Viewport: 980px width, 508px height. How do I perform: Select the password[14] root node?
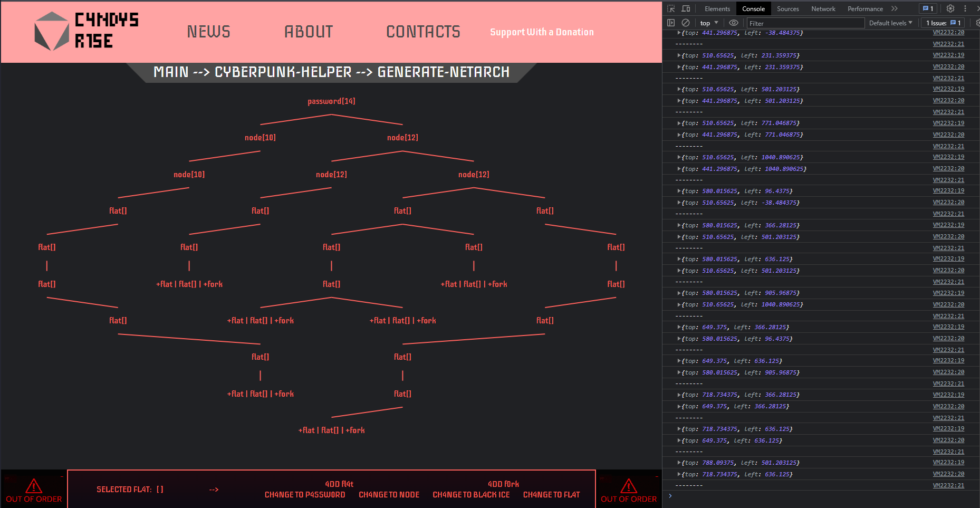click(331, 101)
